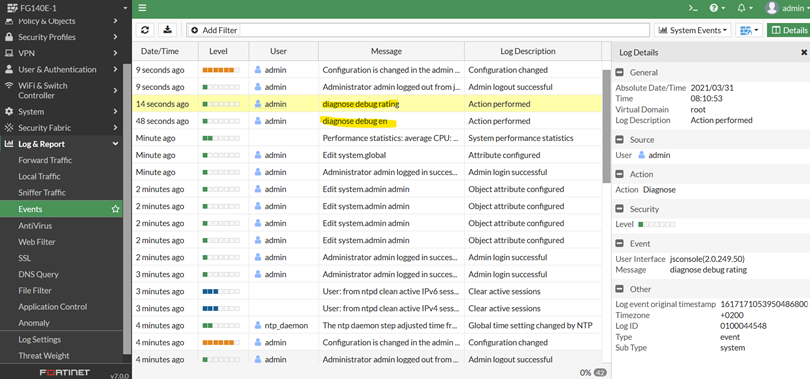Close the Log Details panel
810x379 pixels.
pyautogui.click(x=804, y=53)
